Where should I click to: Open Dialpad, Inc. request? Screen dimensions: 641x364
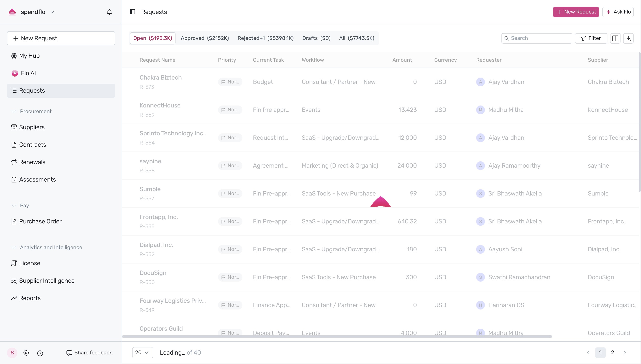click(156, 245)
